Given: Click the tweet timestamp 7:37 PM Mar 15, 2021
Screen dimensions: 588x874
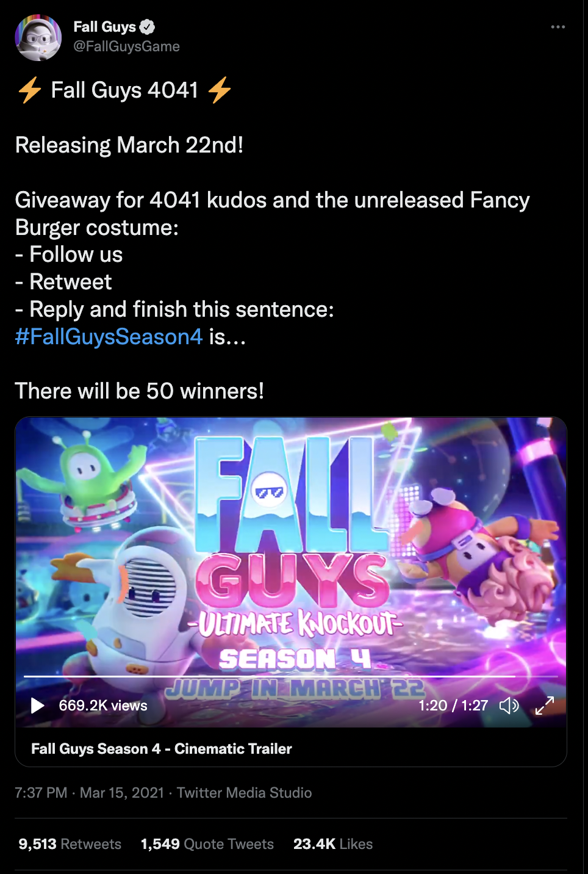Looking at the screenshot, I should pos(90,793).
